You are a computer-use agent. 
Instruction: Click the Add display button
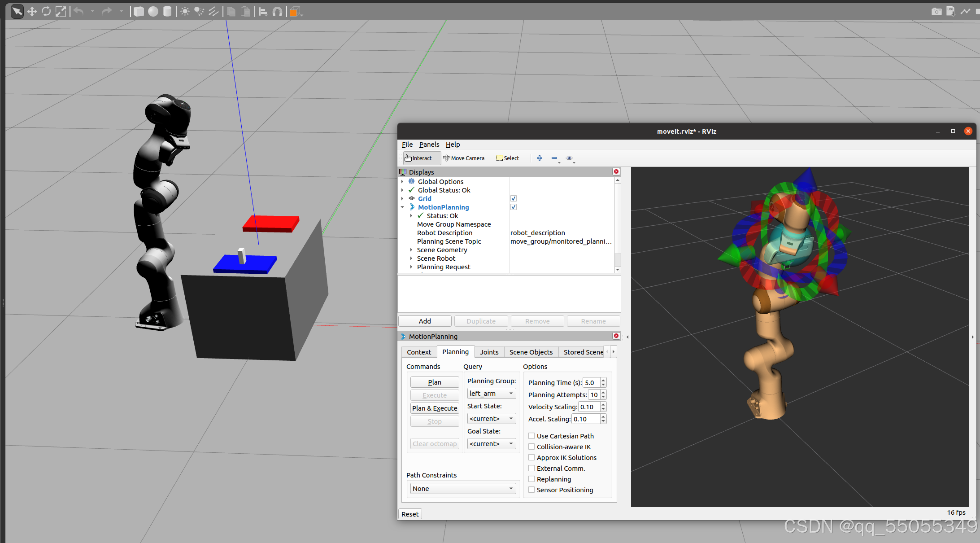click(424, 321)
